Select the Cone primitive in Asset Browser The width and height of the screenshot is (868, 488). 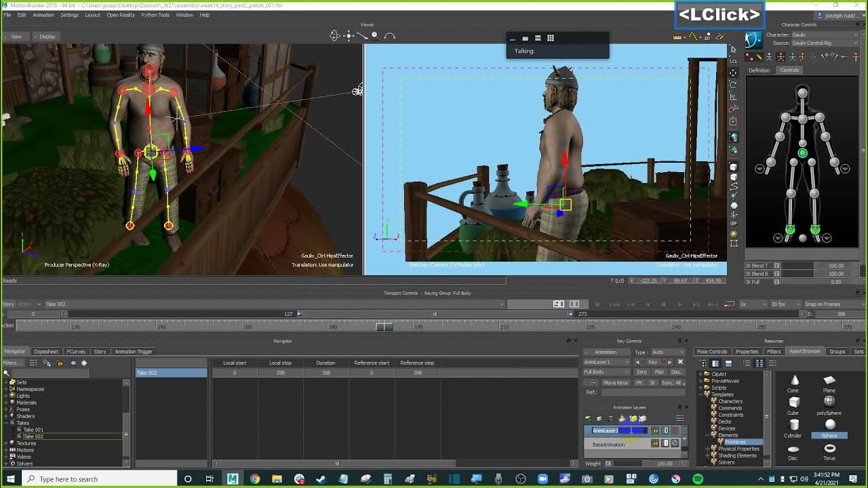coord(794,383)
